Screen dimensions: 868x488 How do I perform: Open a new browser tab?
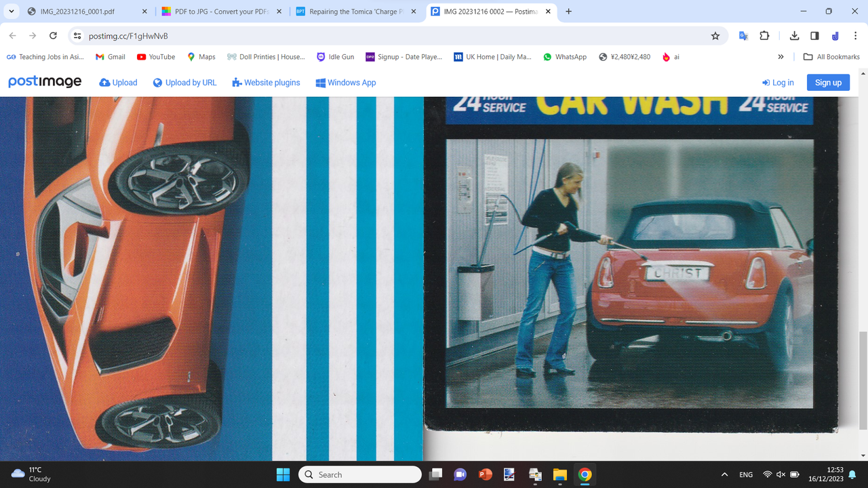(x=568, y=12)
